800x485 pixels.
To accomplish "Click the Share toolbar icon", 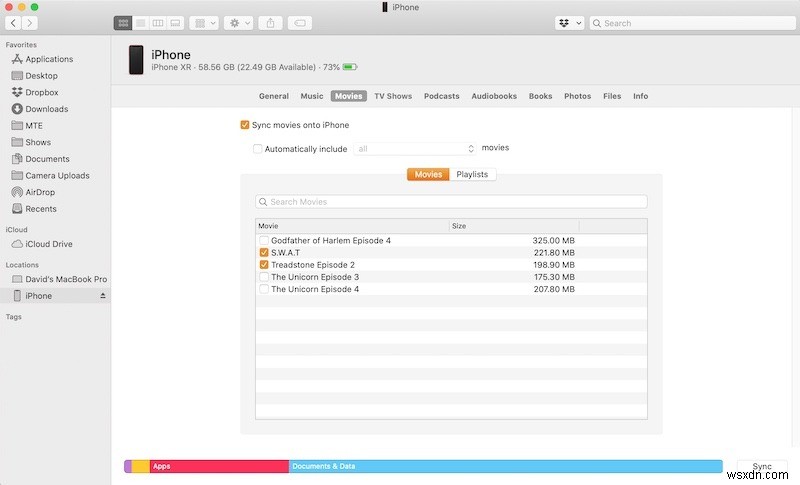I will 270,23.
